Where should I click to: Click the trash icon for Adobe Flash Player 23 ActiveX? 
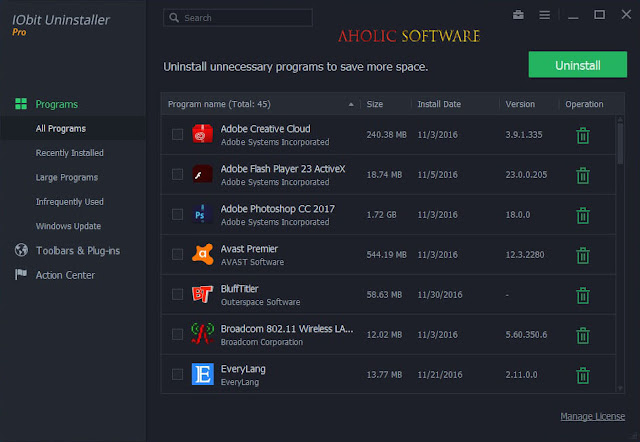tap(583, 175)
